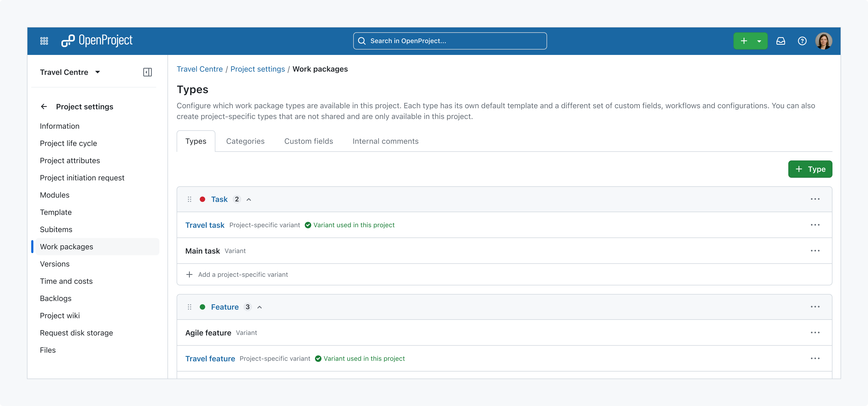
Task: Click the red Task color dot
Action: [202, 199]
